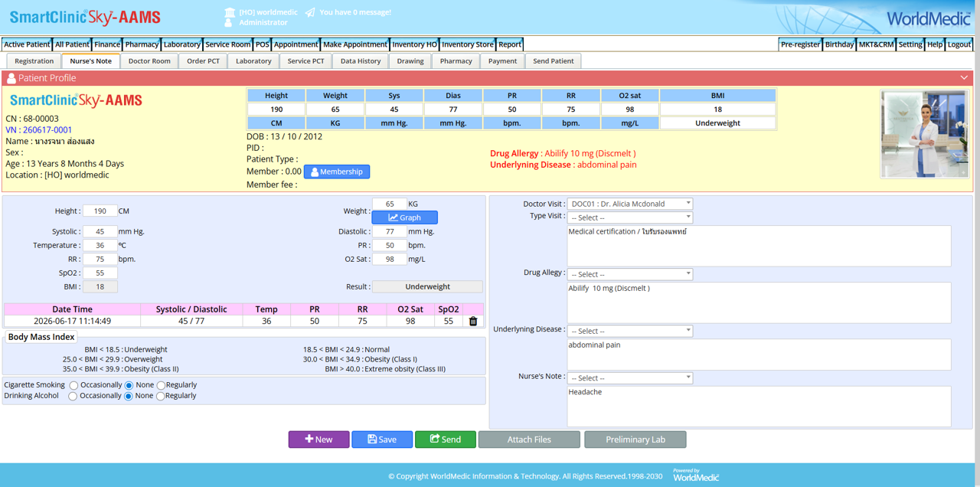Click the Membership button
This screenshot has height=487, width=980.
[337, 172]
